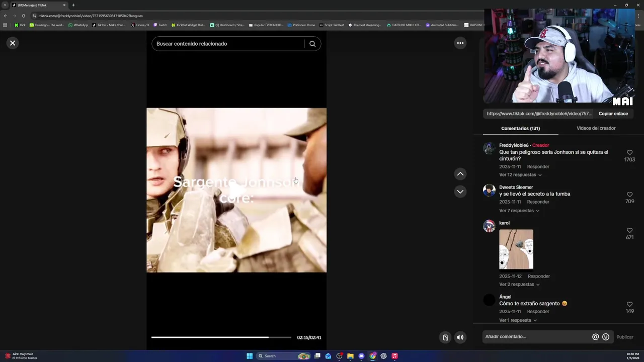Click the 'Añadir comentario...' input field
The image size is (644, 362).
coord(536,337)
